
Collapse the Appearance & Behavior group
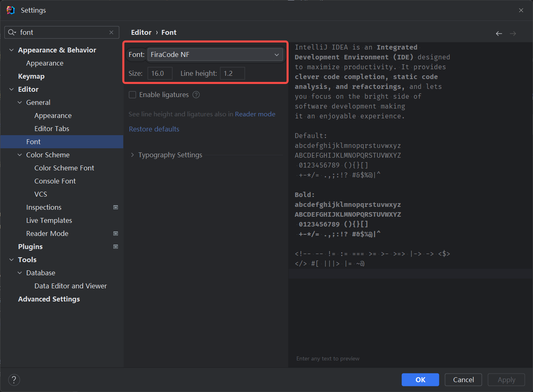click(x=11, y=50)
